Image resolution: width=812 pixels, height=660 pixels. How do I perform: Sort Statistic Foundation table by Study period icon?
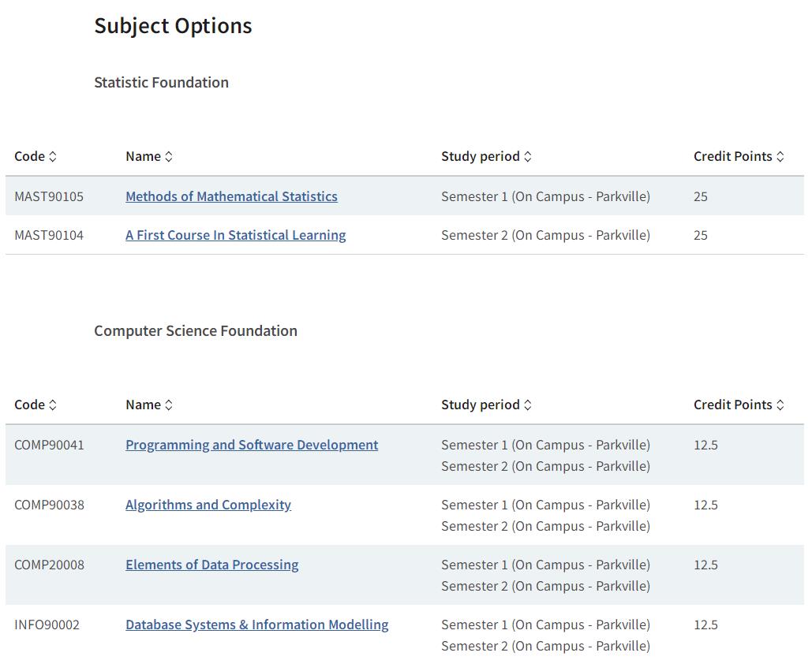point(528,156)
